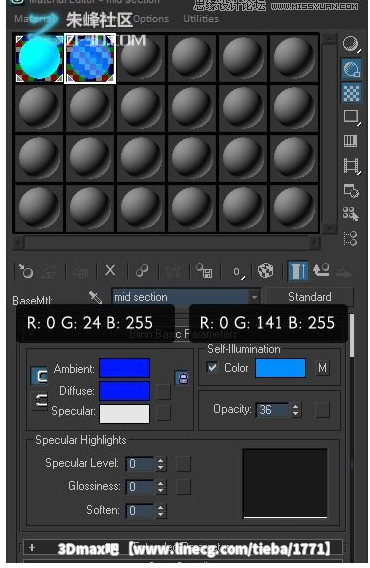Adjust the Soften spinner arrows
Image resolution: width=370 pixels, height=568 pixels.
click(161, 510)
